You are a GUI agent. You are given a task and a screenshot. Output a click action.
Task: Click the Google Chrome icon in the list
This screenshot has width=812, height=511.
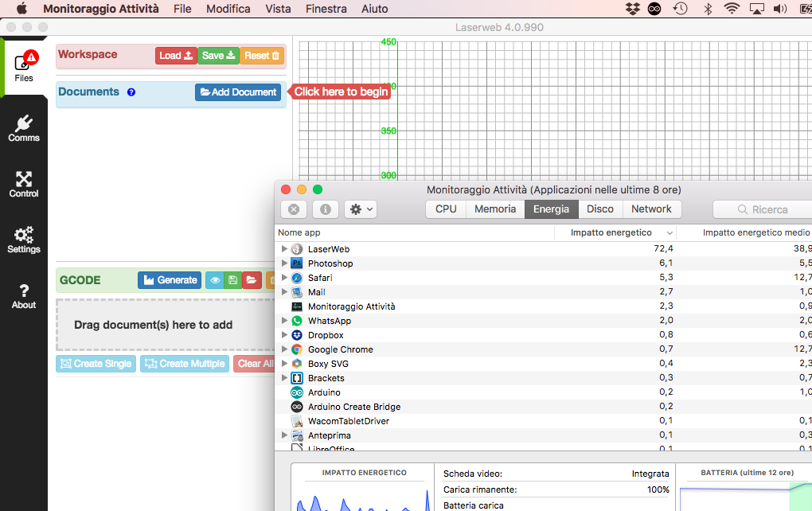[x=297, y=349]
